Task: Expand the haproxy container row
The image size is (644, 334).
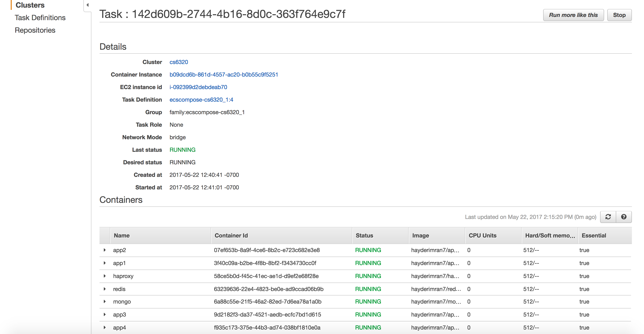Action: pos(105,276)
